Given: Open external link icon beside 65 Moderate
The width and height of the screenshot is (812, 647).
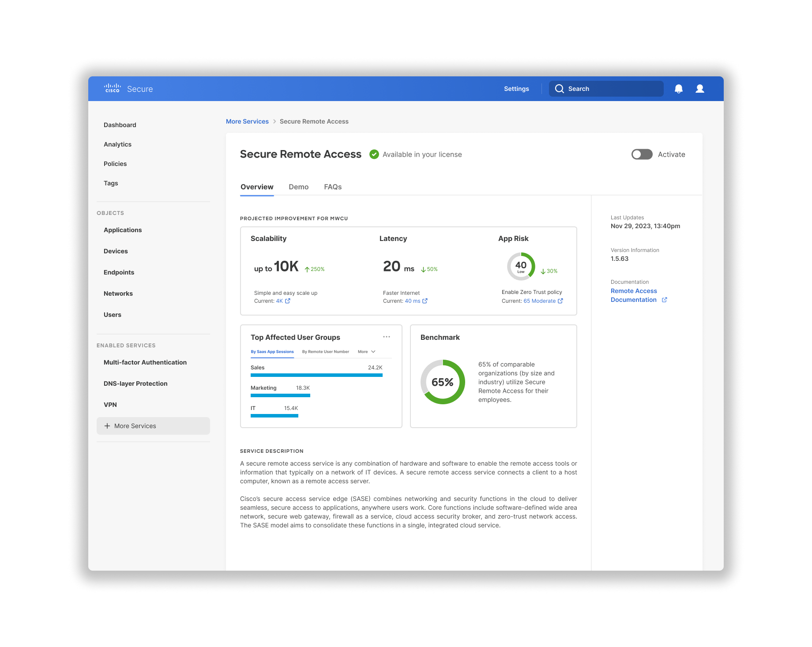Looking at the screenshot, I should pyautogui.click(x=560, y=301).
